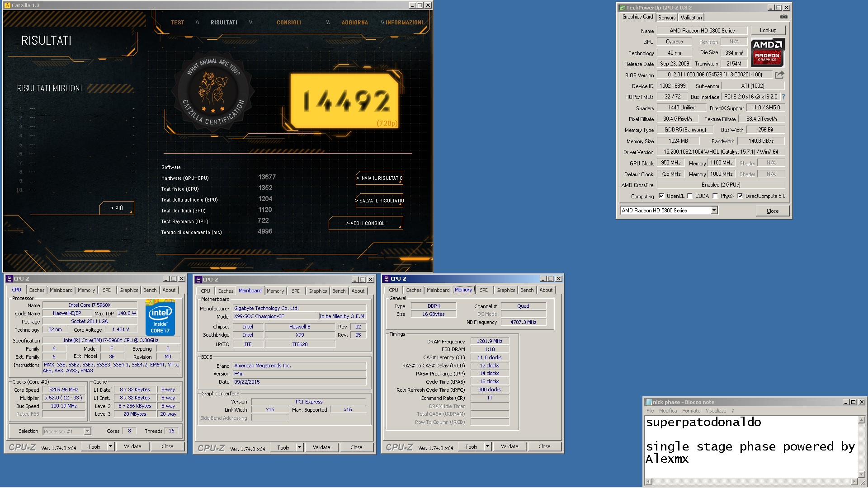Open the Visualizza menu in Notepad
This screenshot has height=488, width=868.
coord(716,411)
